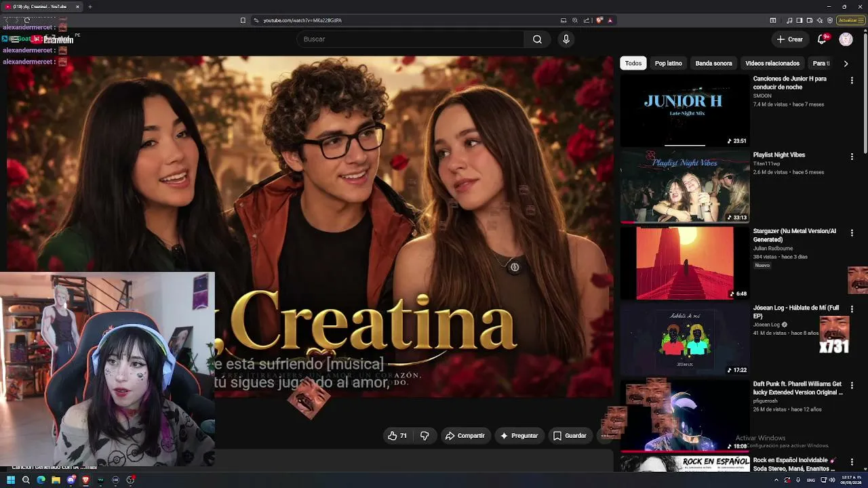Open Discord from the taskbar
Image resolution: width=868 pixels, height=488 pixels.
(x=71, y=480)
